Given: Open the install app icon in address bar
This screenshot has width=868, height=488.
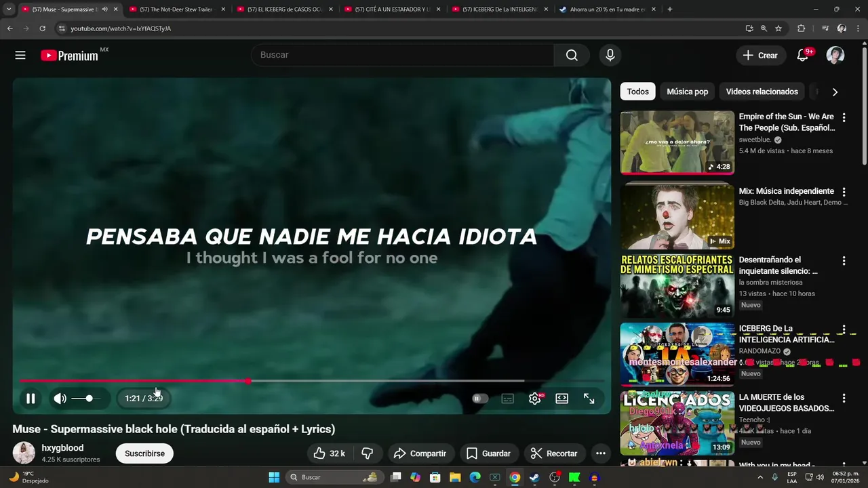Looking at the screenshot, I should (749, 28).
